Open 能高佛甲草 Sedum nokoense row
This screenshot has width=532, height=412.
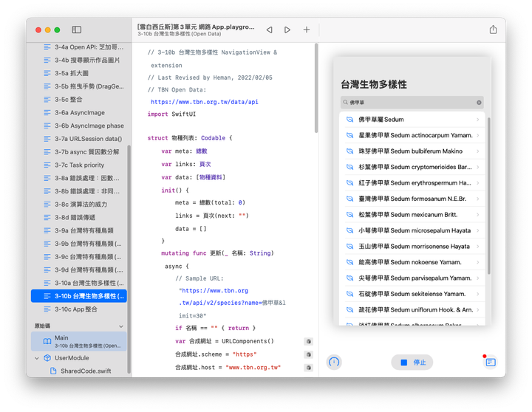click(x=412, y=262)
